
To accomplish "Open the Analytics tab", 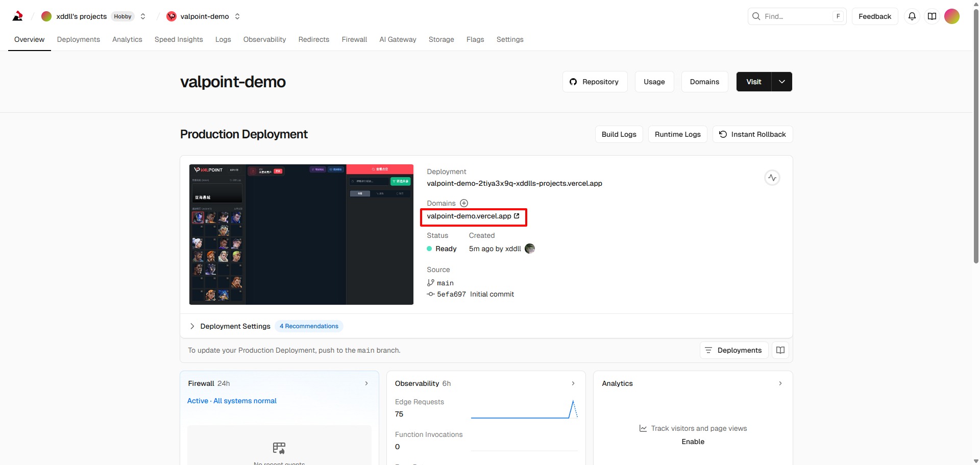I will tap(127, 39).
